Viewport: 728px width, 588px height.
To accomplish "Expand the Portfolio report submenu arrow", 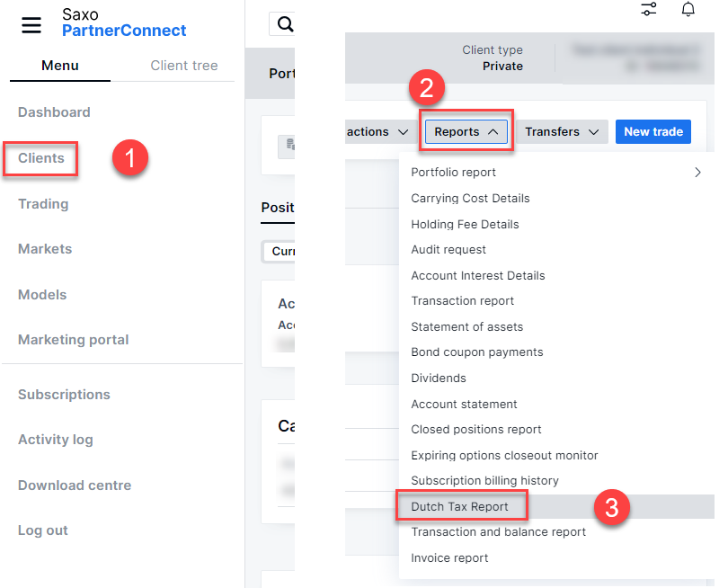I will pyautogui.click(x=697, y=173).
